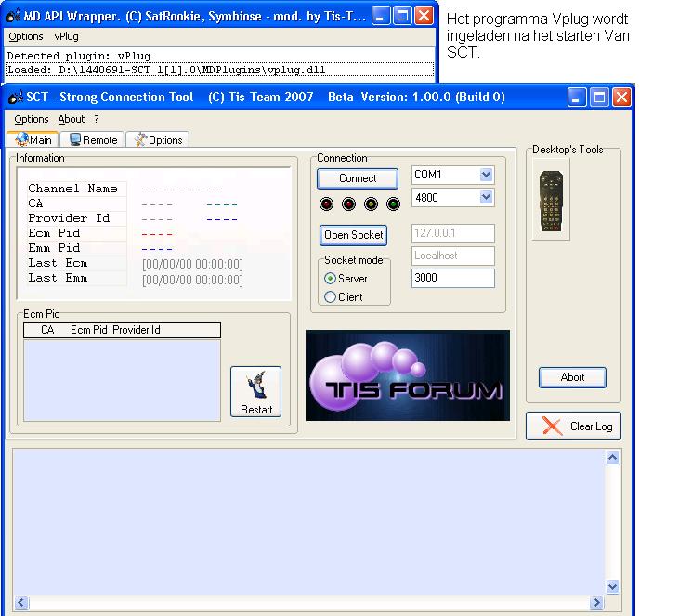Open Options menu in MD API Wrapper

point(26,36)
